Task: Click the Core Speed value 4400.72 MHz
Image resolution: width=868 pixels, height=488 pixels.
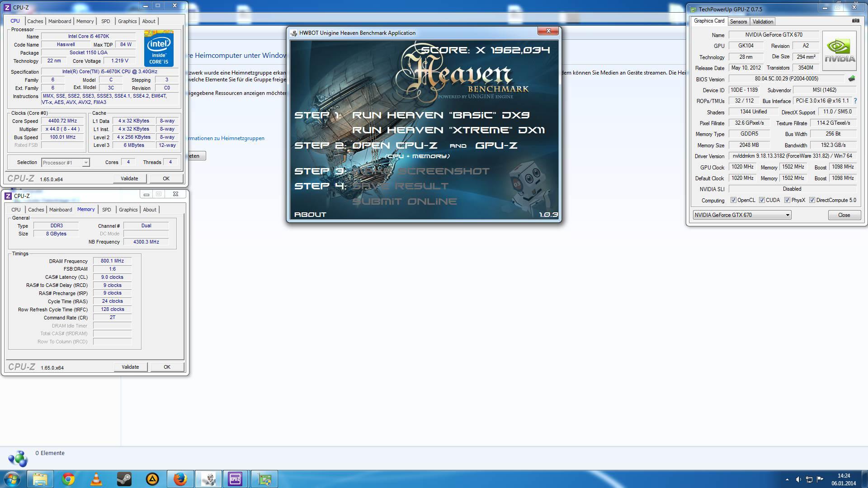Action: (x=63, y=121)
